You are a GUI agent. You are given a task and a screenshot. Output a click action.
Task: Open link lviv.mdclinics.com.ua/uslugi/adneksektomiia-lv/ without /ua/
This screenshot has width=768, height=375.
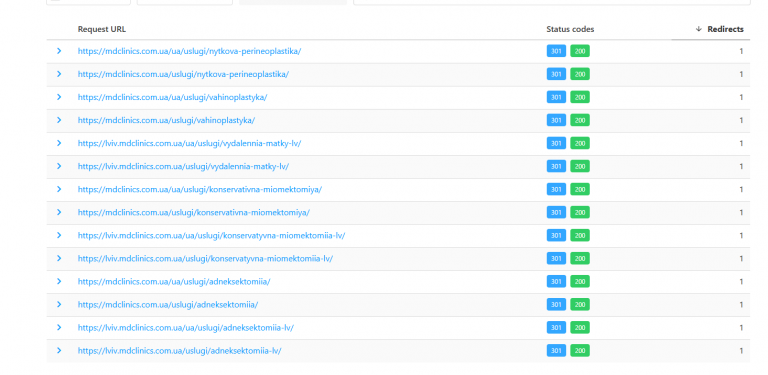point(179,351)
